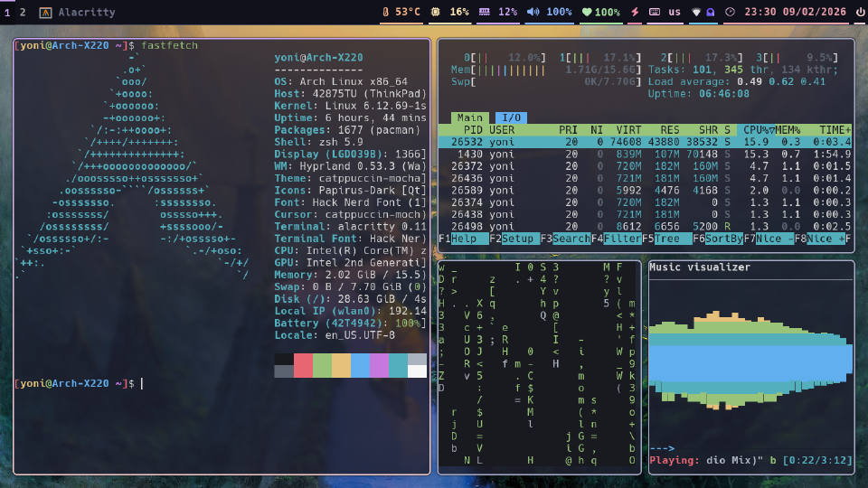The image size is (868, 488).
Task: Click the Alacritty window icon in the bar
Action: (45, 12)
